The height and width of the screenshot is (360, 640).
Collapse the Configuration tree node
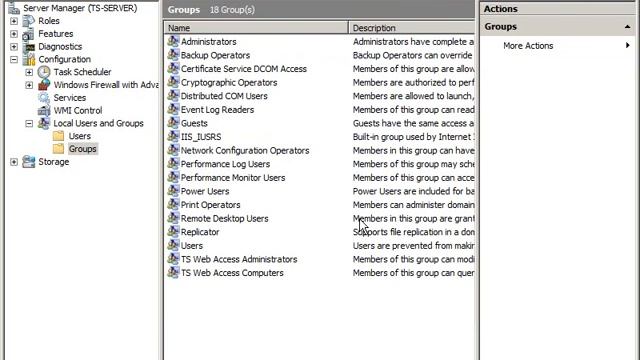click(x=14, y=60)
